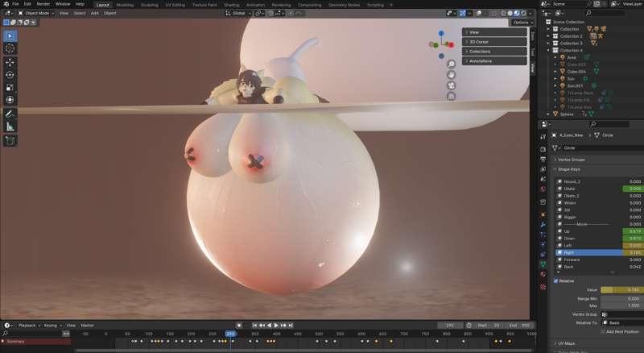Expand the Collections panel in sidebar
The height and width of the screenshot is (353, 644).
point(494,52)
